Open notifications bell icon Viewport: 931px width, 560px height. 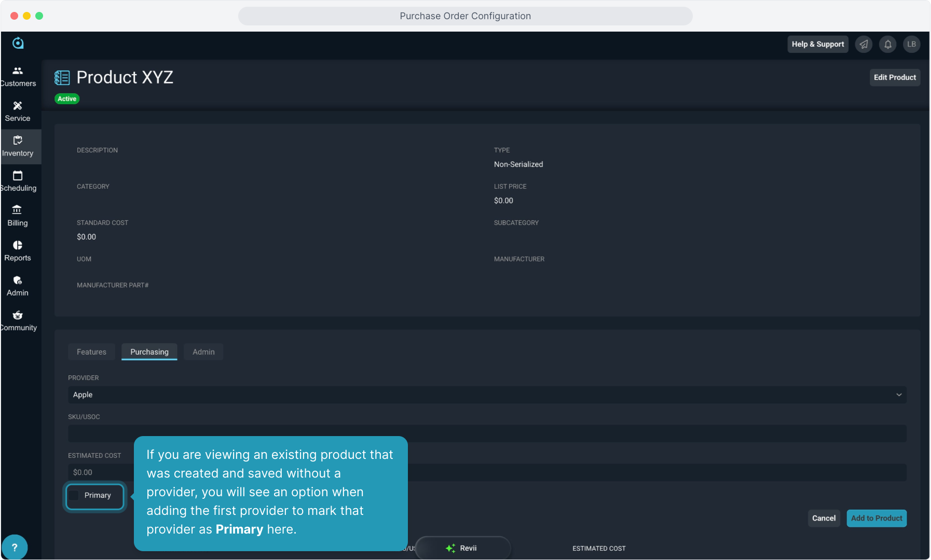[x=888, y=44]
